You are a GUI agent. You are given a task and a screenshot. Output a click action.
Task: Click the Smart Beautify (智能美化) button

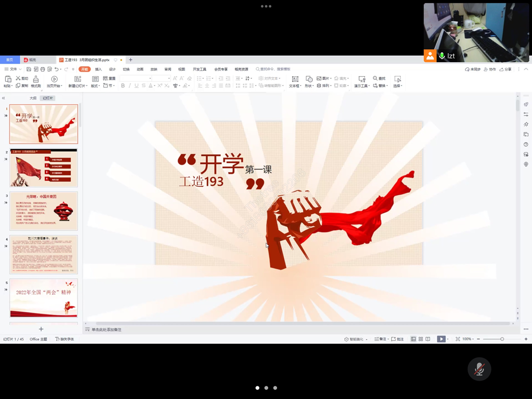pos(355,339)
